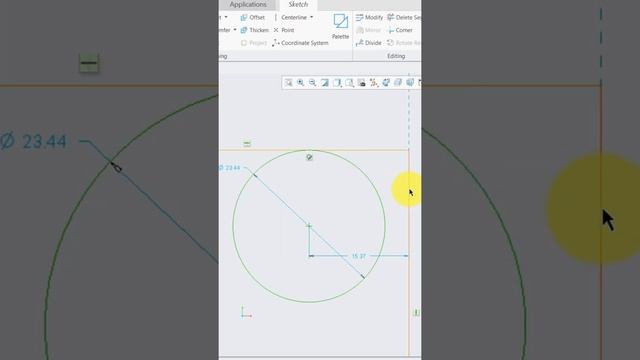Select the Offset tool
This screenshot has height=360, width=640.
tap(253, 18)
